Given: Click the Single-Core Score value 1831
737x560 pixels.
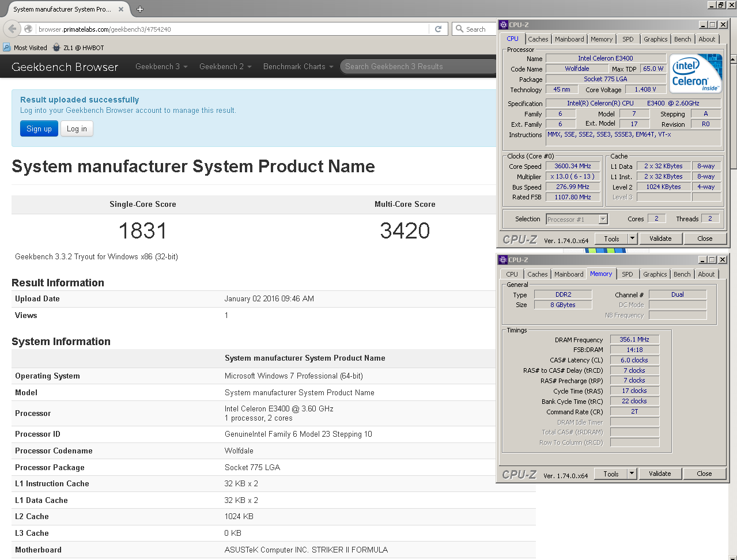Looking at the screenshot, I should (x=142, y=231).
